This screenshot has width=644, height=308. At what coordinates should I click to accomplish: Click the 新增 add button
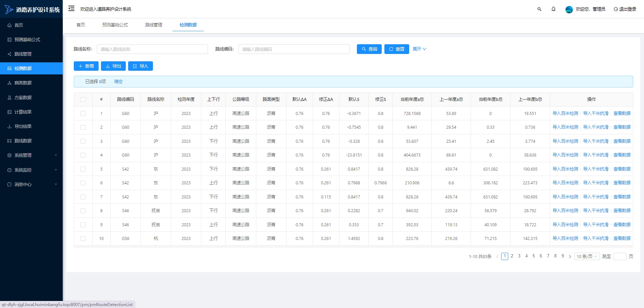86,66
